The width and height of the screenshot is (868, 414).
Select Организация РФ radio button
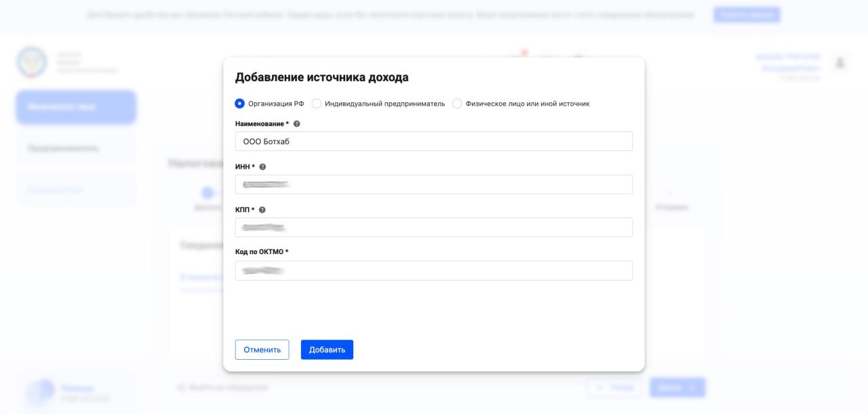[239, 104]
